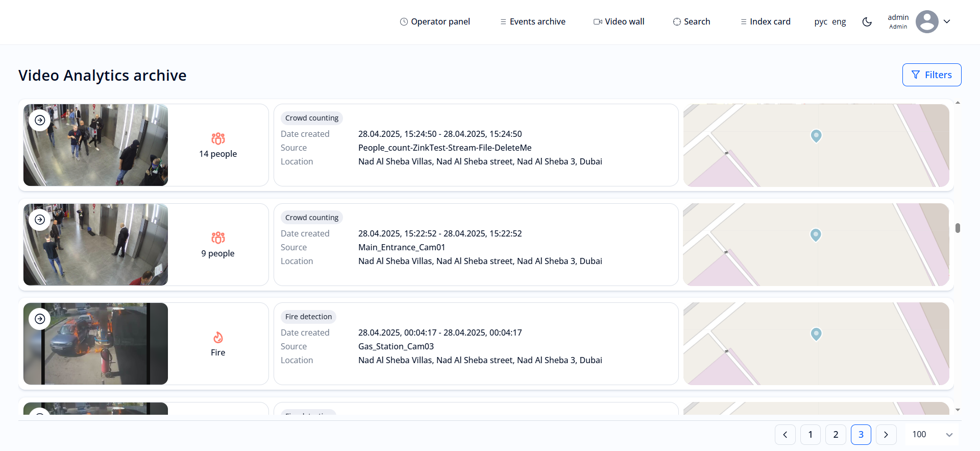Click crowd icon above 14 people
The image size is (980, 451).
(x=218, y=138)
